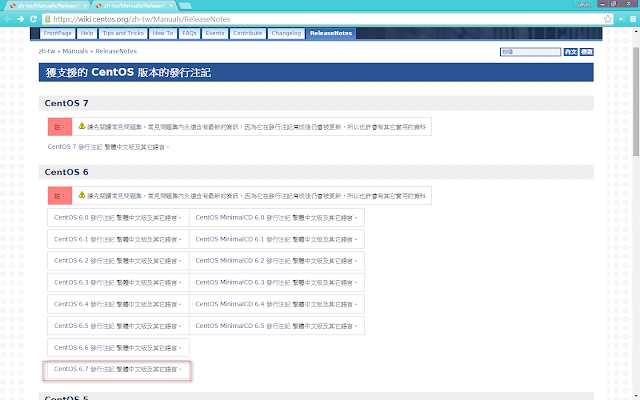
Task: Reload the page with refresh icon
Action: [x=33, y=19]
